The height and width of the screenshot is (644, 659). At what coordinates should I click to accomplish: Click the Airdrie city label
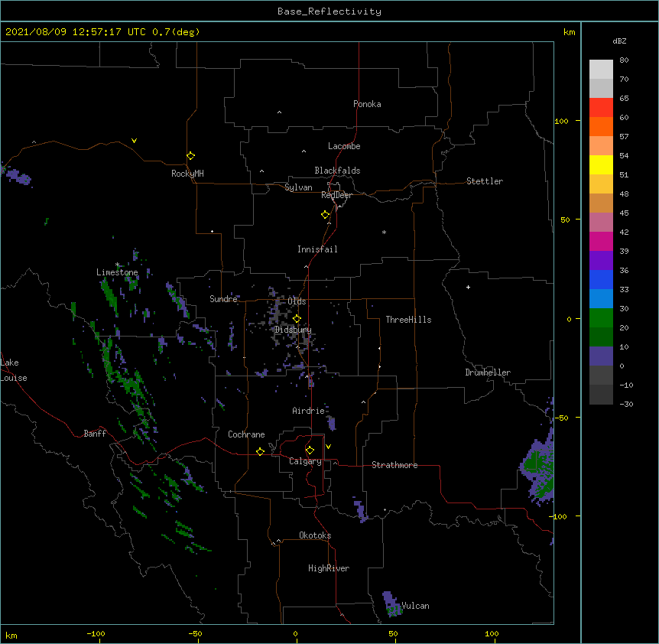click(x=309, y=411)
